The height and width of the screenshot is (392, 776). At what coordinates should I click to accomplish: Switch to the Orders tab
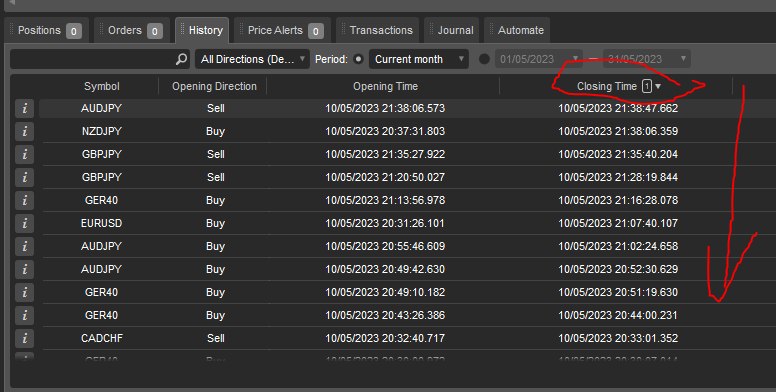pyautogui.click(x=132, y=31)
